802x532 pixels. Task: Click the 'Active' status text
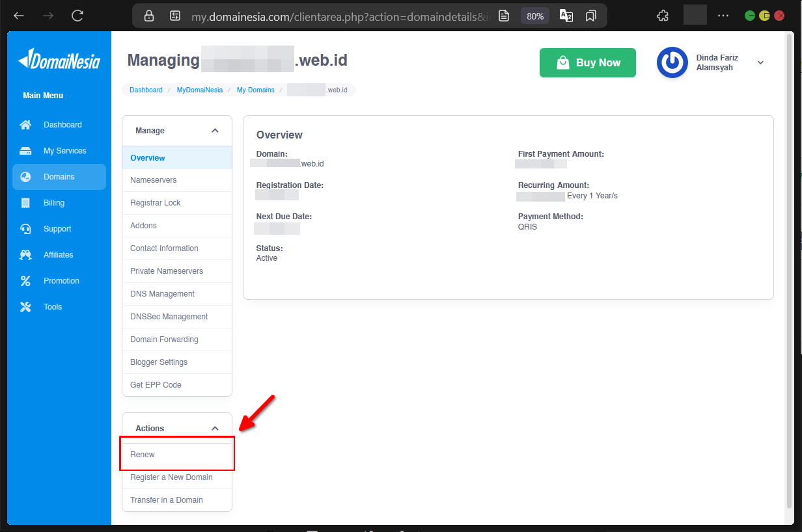pos(267,258)
